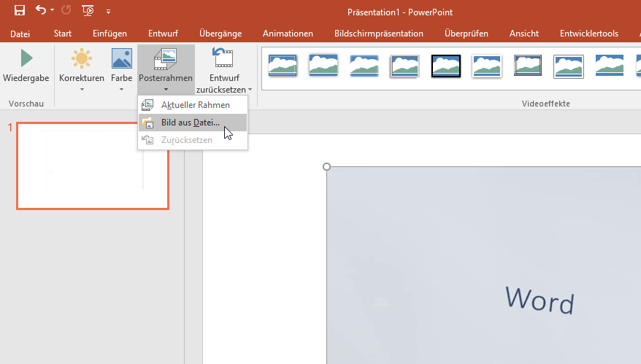Choose Bild aus Datei... menu entry

pyautogui.click(x=193, y=123)
